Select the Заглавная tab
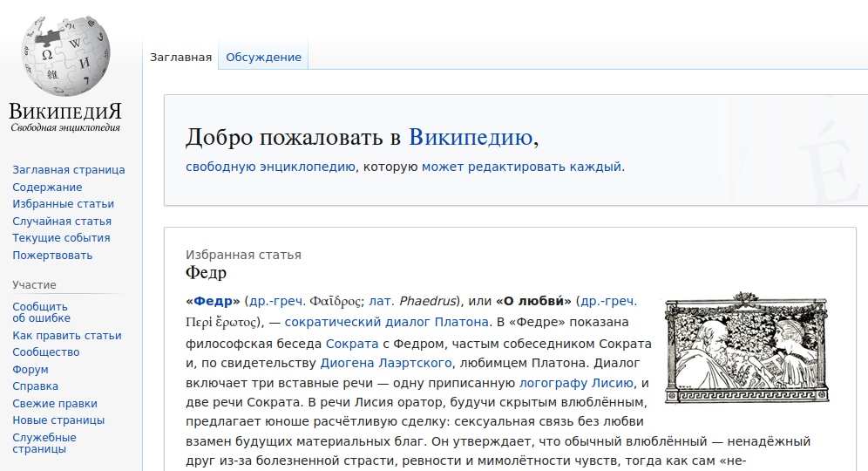This screenshot has height=471, width=868. pyautogui.click(x=181, y=57)
